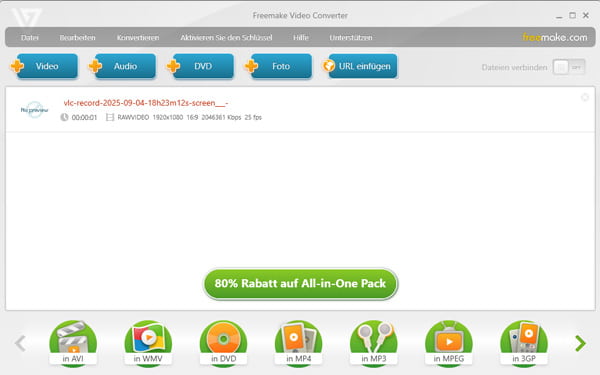Add an audio file with Audio button
This screenshot has height=375, width=600.
(x=125, y=66)
